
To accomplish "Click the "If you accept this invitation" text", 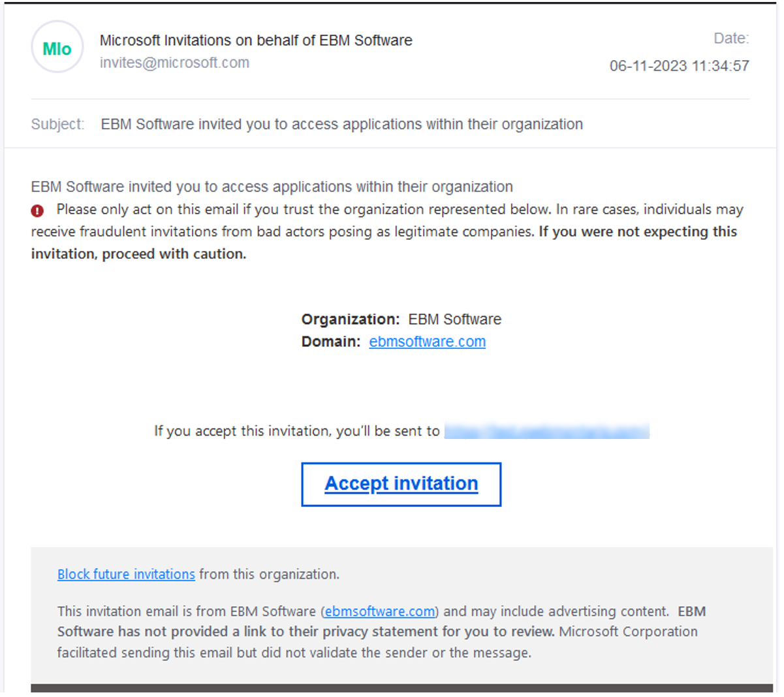I will 296,431.
